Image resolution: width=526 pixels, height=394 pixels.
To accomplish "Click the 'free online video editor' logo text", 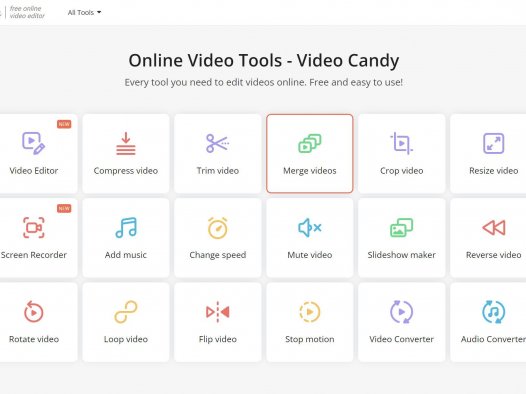I will 27,12.
